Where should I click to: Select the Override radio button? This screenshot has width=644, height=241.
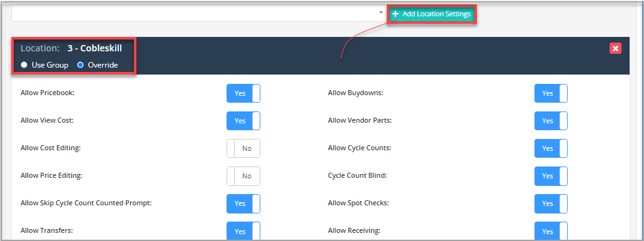pyautogui.click(x=81, y=65)
